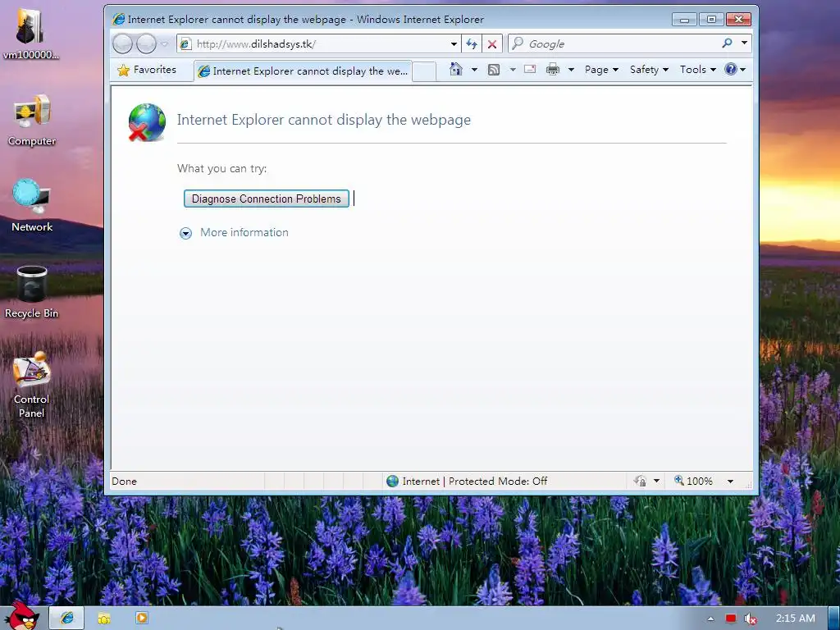This screenshot has height=630, width=840.
Task: Close the Internet Explorer window
Action: pyautogui.click(x=739, y=20)
